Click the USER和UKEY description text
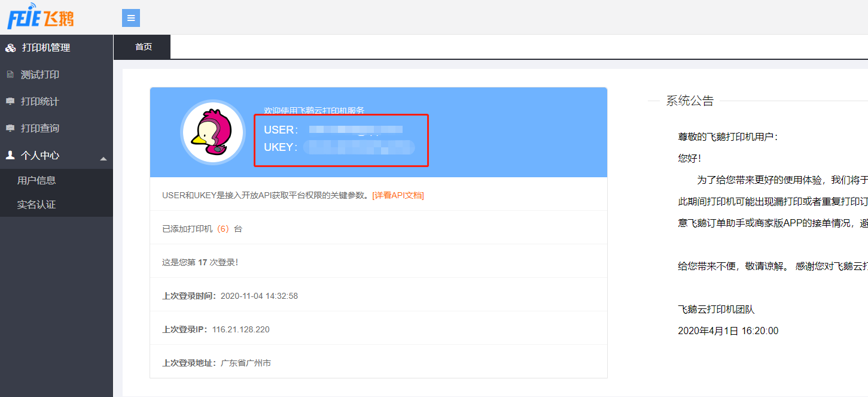 tap(266, 195)
